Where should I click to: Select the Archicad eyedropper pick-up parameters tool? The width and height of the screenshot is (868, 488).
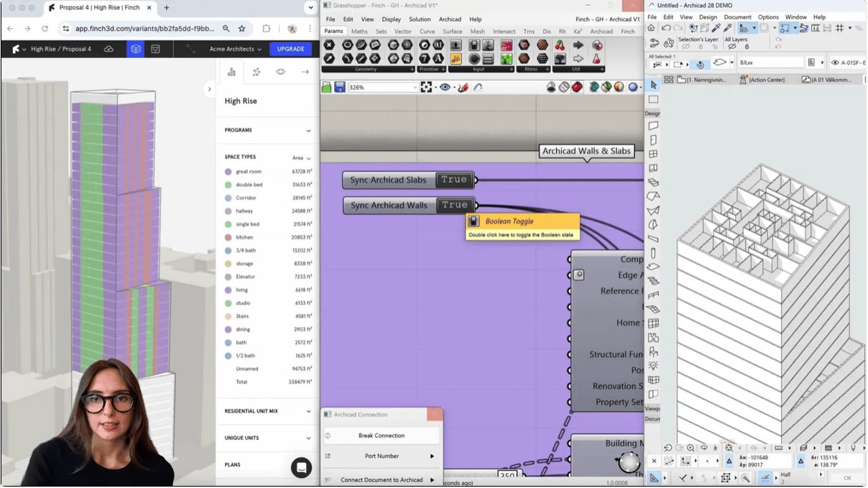coord(716,27)
